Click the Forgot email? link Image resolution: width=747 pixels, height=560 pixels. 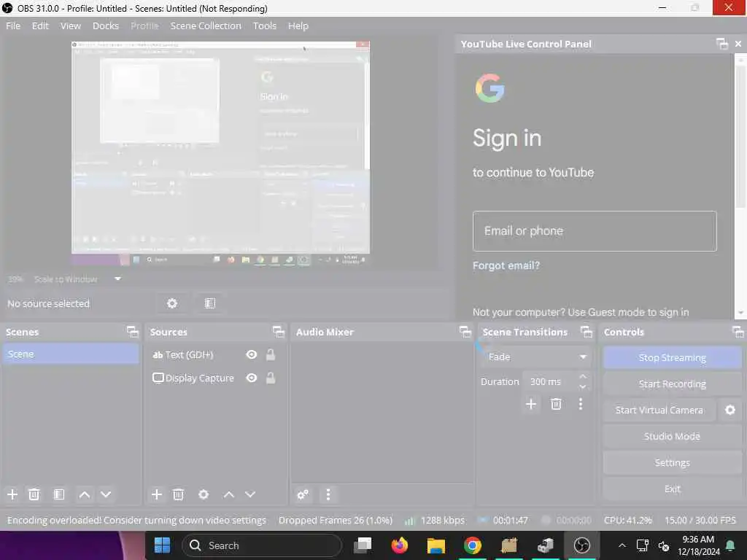(506, 265)
